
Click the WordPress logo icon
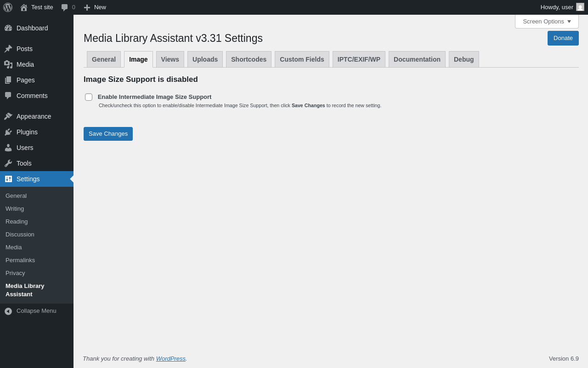point(8,7)
